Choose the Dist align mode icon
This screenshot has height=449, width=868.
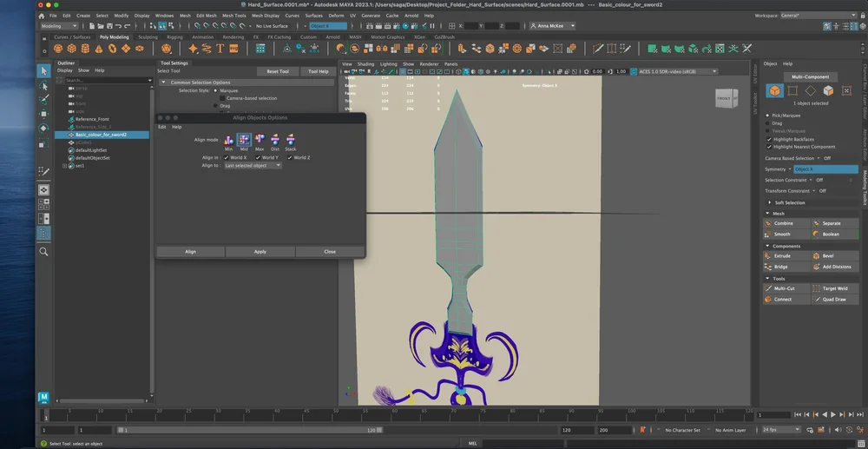[x=275, y=140]
